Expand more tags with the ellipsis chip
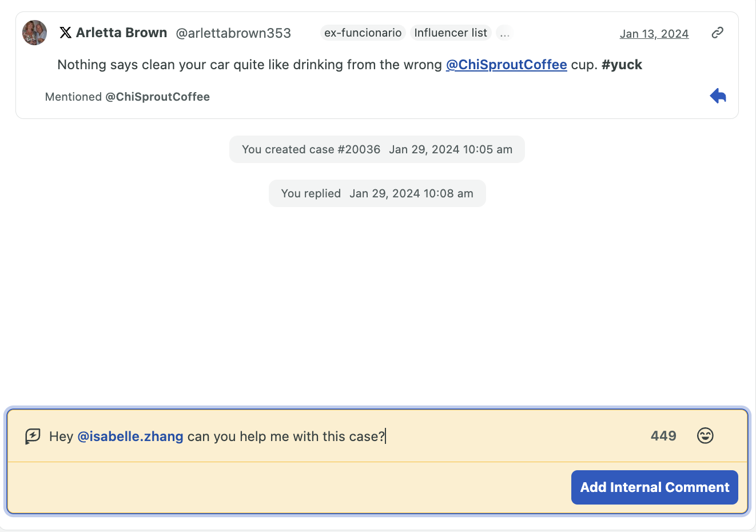Image resolution: width=756 pixels, height=532 pixels. pyautogui.click(x=504, y=33)
